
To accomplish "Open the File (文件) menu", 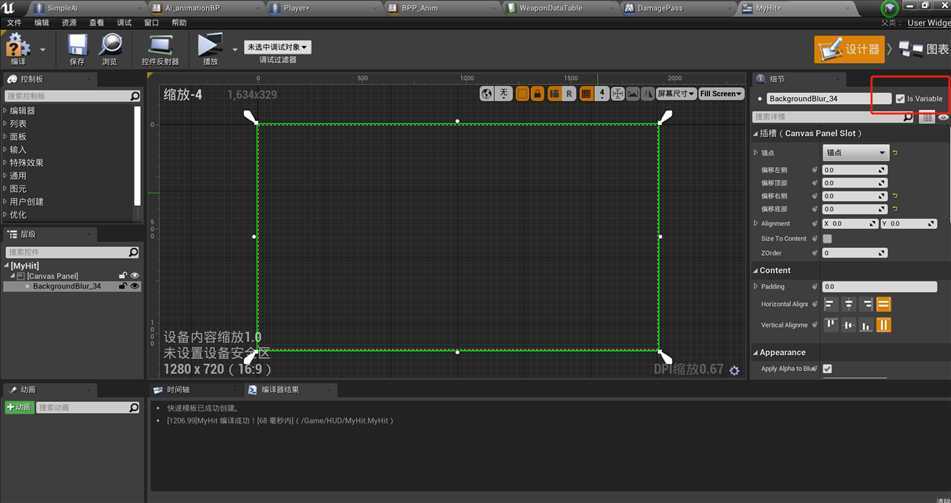I will pyautogui.click(x=14, y=22).
